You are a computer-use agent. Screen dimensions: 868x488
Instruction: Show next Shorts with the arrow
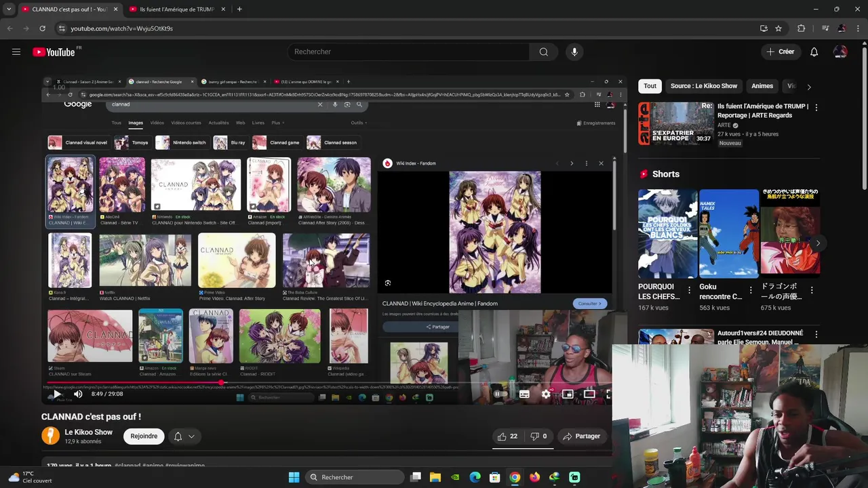point(818,243)
